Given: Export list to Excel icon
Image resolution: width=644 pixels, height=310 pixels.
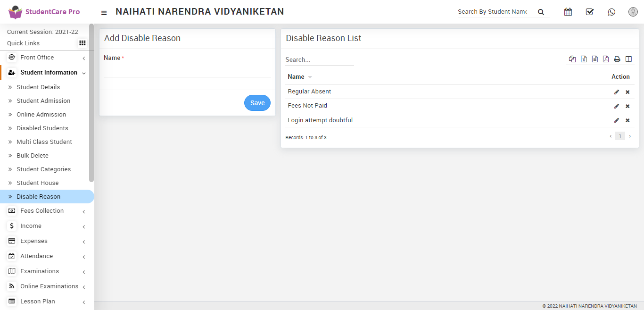Looking at the screenshot, I should [584, 59].
